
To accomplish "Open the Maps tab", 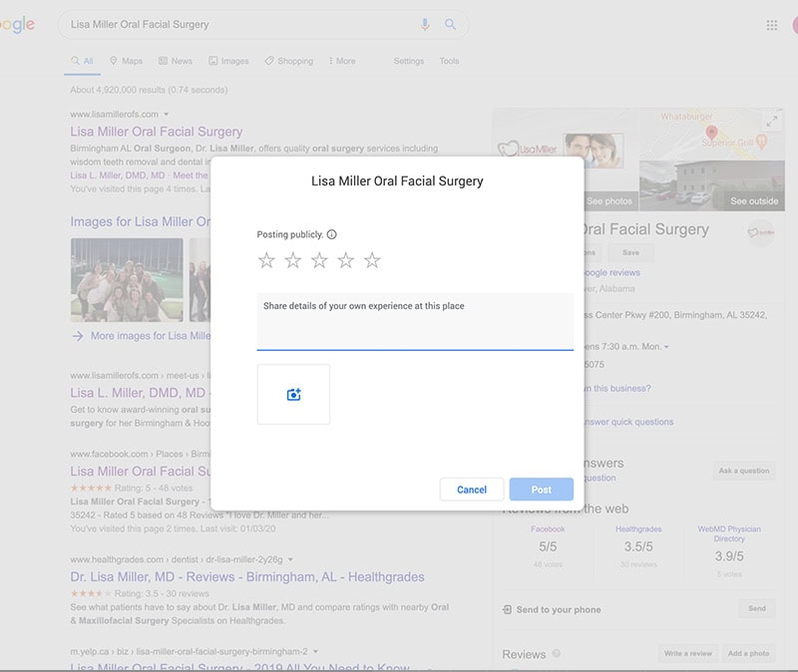I will tap(127, 61).
